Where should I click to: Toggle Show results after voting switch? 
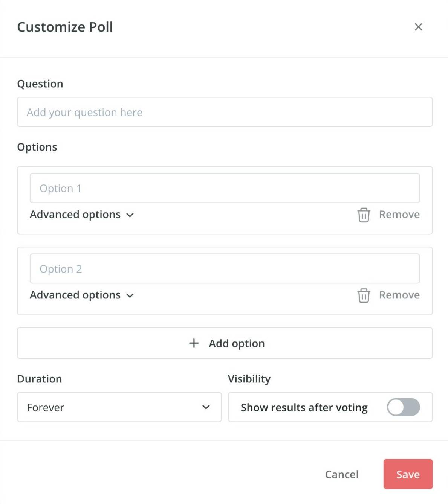coord(403,407)
